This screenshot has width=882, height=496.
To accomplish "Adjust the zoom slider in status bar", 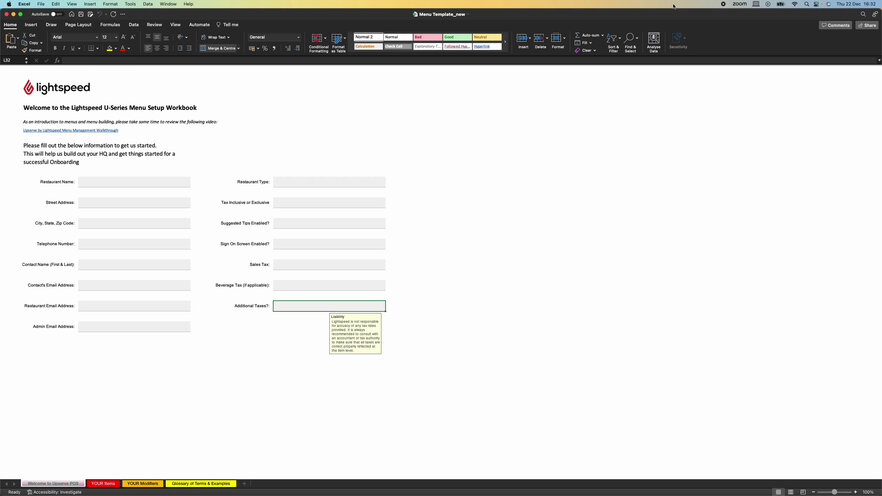I will [x=834, y=492].
